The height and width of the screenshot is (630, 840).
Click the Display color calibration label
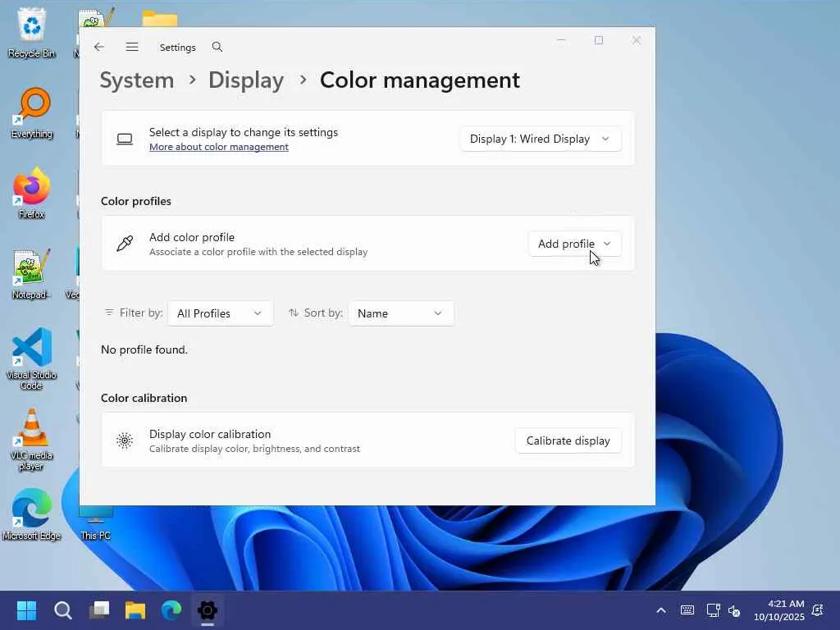[210, 435]
